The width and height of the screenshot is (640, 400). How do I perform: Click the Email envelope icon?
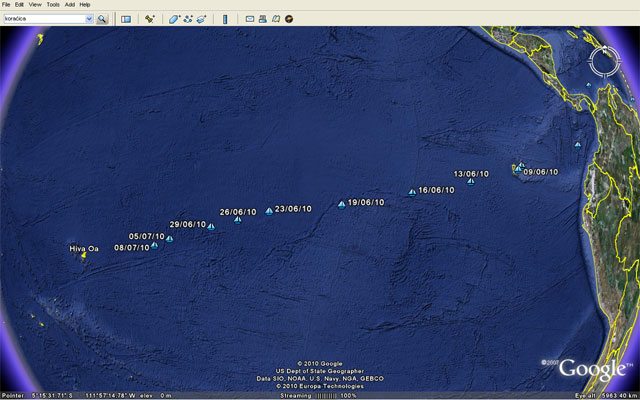coord(250,19)
